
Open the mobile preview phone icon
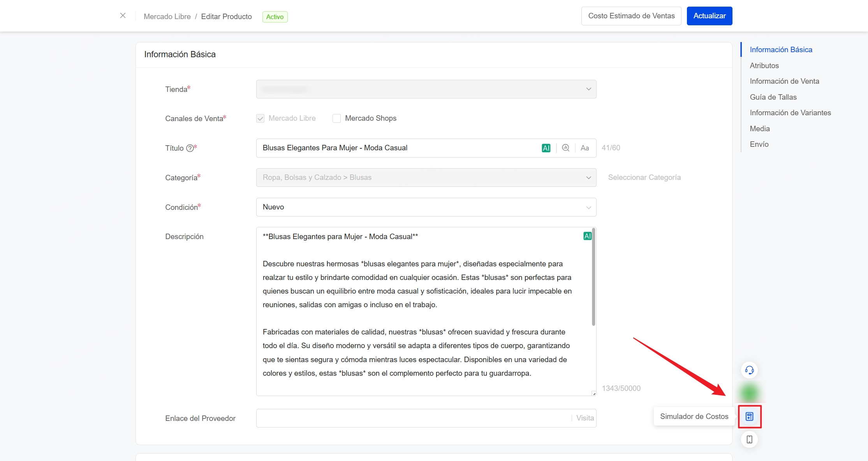click(x=749, y=440)
